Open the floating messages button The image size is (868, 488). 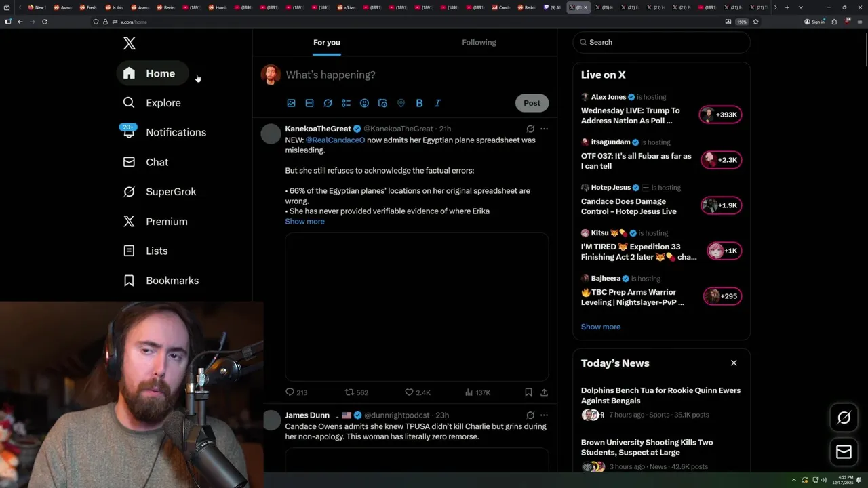844,451
